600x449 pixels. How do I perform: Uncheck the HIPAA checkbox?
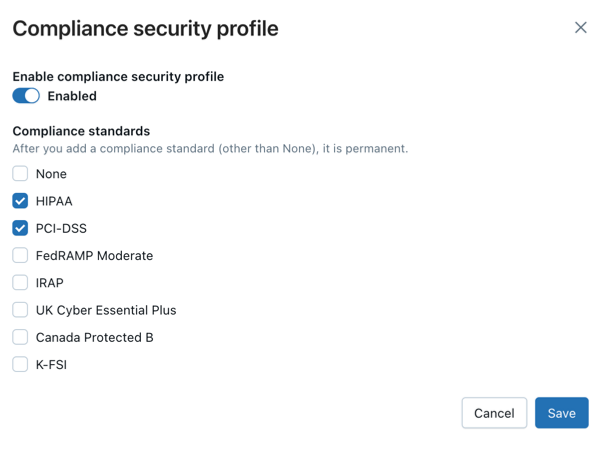pos(20,201)
